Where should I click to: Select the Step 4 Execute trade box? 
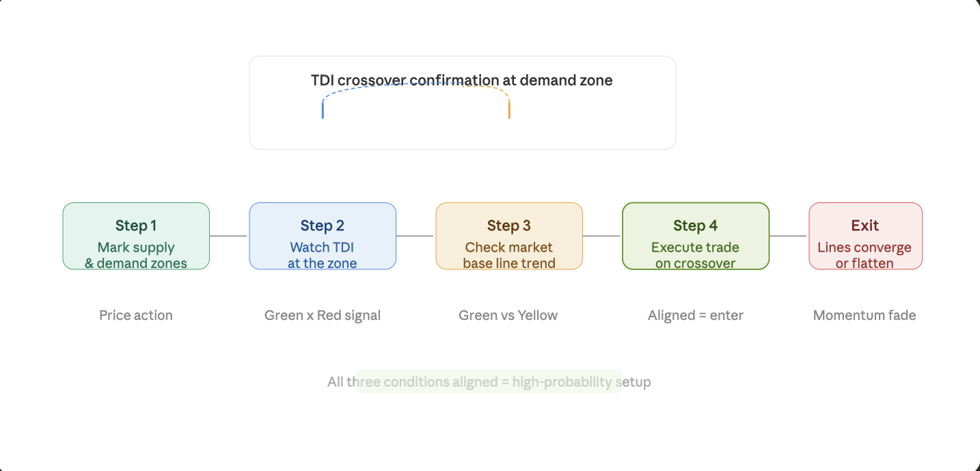[x=696, y=236]
